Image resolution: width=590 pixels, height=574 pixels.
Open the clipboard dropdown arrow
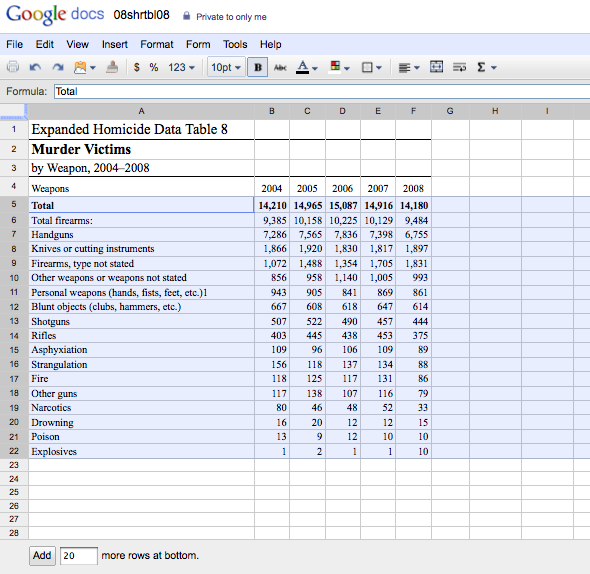point(93,68)
